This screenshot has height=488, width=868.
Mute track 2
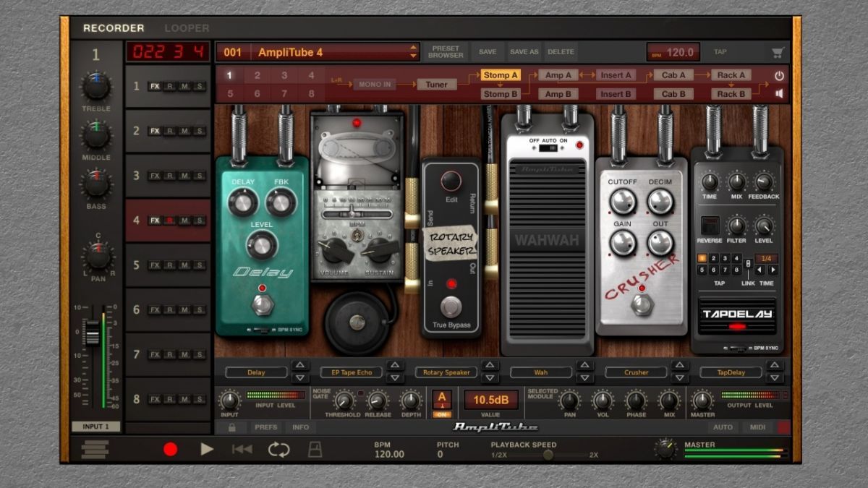tap(184, 131)
